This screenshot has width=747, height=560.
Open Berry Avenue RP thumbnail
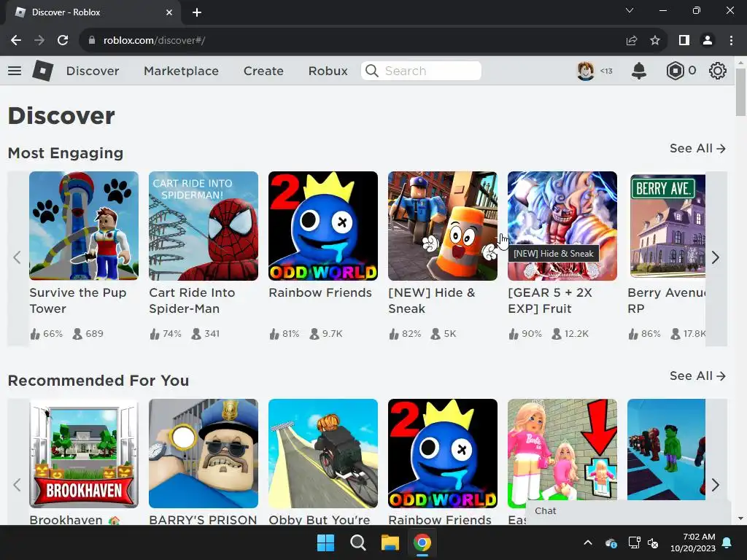click(x=667, y=226)
